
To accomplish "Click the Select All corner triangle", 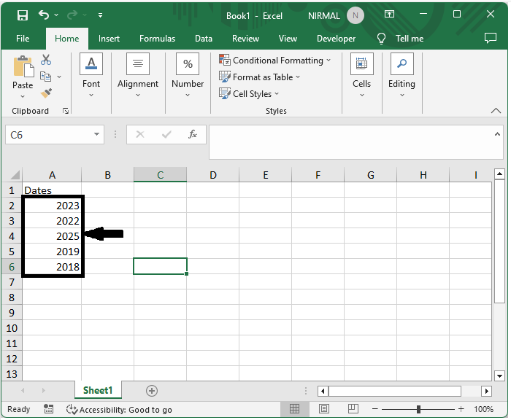I will (x=15, y=175).
